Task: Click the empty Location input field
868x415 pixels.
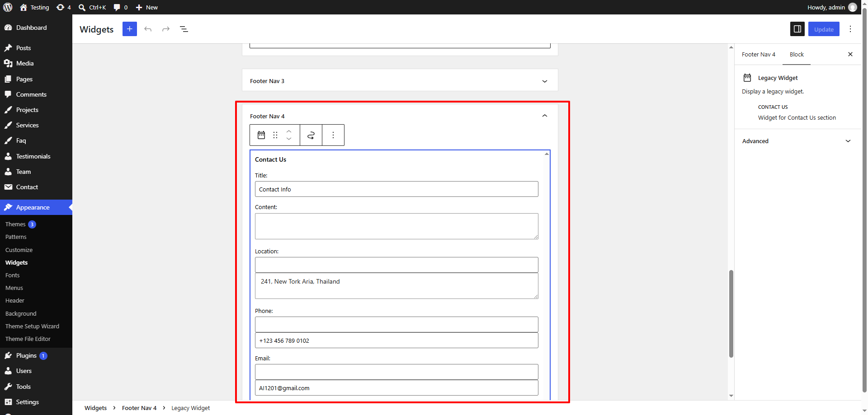Action: [x=396, y=265]
